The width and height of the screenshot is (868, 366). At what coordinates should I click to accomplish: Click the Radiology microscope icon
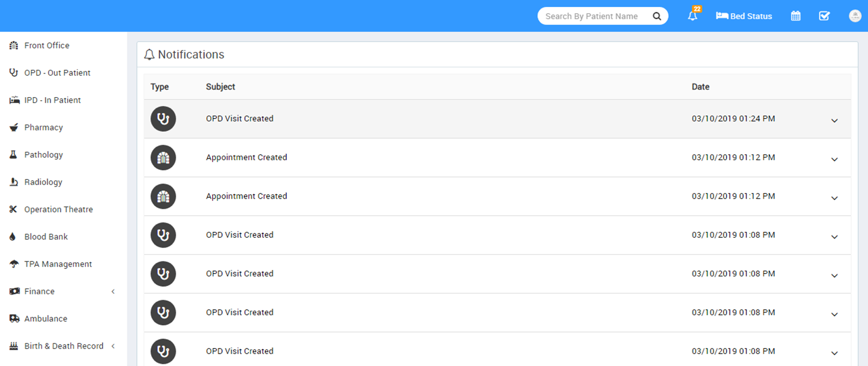pos(14,182)
